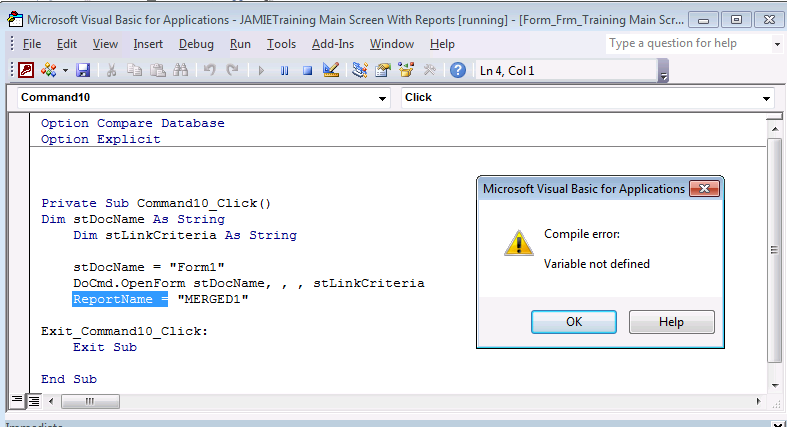Open the Insert menu

pyautogui.click(x=148, y=44)
